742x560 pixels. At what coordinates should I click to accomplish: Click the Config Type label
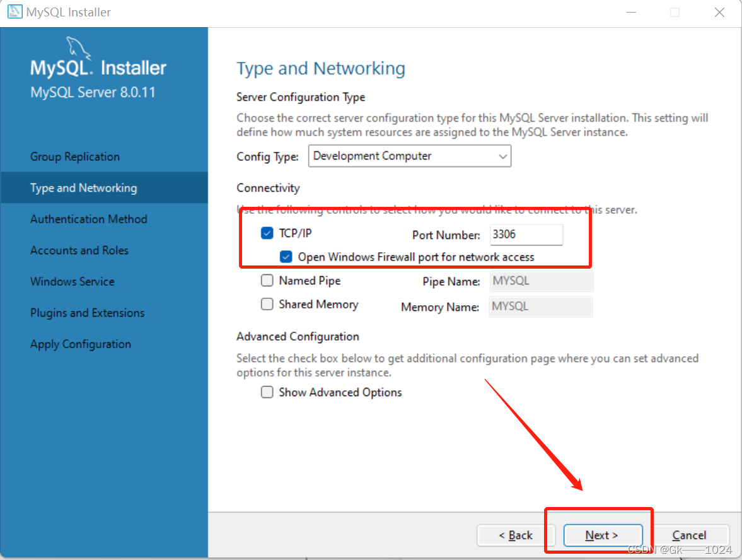267,156
